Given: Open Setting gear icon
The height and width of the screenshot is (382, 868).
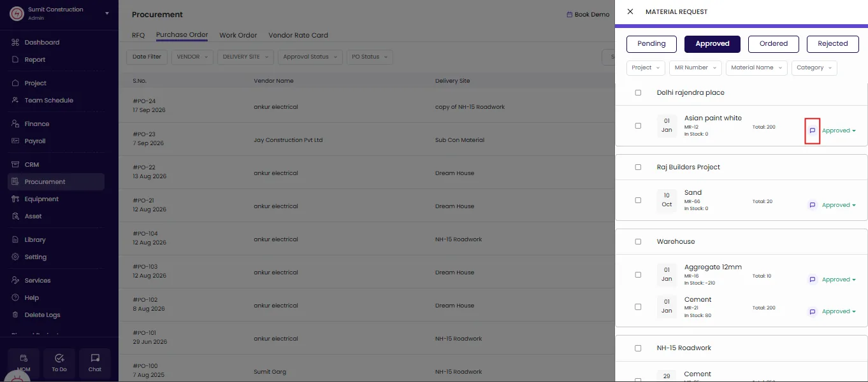Looking at the screenshot, I should coord(16,257).
